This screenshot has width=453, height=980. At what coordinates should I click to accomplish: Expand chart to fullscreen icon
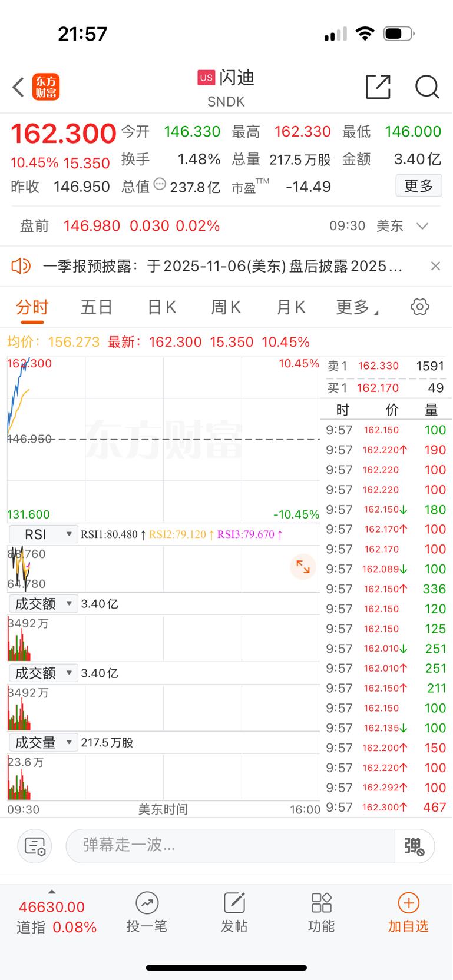(303, 567)
